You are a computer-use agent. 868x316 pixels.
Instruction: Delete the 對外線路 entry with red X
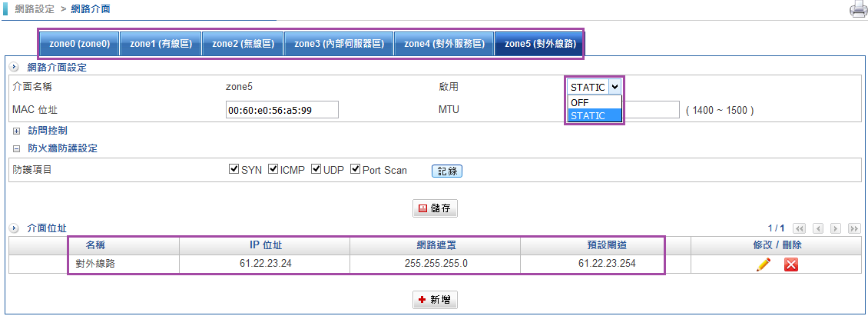[791, 264]
